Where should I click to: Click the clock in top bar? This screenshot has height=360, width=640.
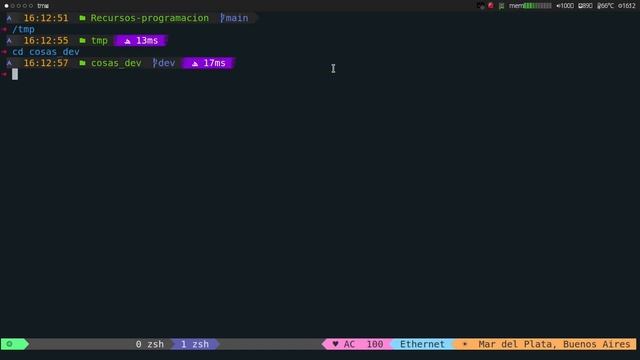[x=627, y=6]
